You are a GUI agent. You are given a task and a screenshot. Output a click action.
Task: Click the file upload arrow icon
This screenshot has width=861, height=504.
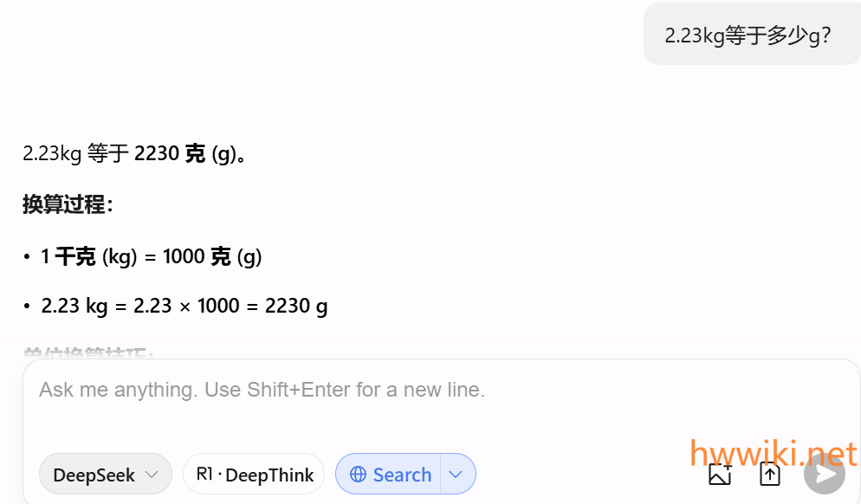[769, 474]
